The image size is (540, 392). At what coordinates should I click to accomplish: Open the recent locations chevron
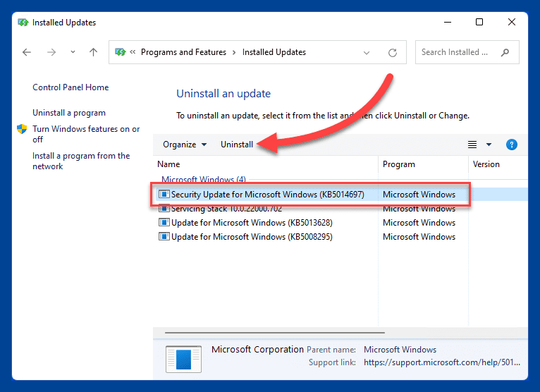pyautogui.click(x=73, y=52)
